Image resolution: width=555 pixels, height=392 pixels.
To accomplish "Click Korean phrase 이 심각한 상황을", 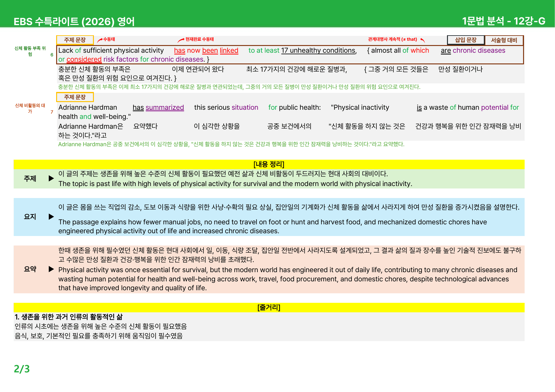I will click(x=217, y=126).
